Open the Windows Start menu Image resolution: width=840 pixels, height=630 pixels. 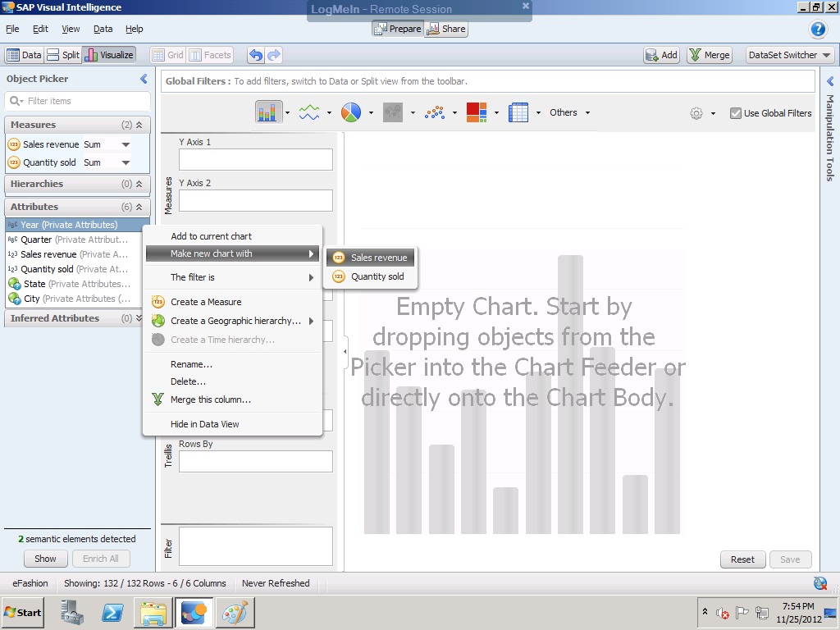tap(23, 612)
